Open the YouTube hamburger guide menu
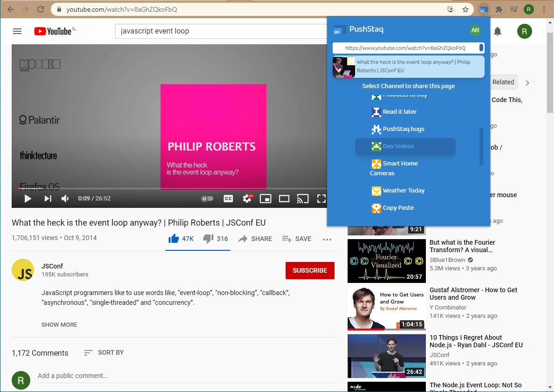 17,31
